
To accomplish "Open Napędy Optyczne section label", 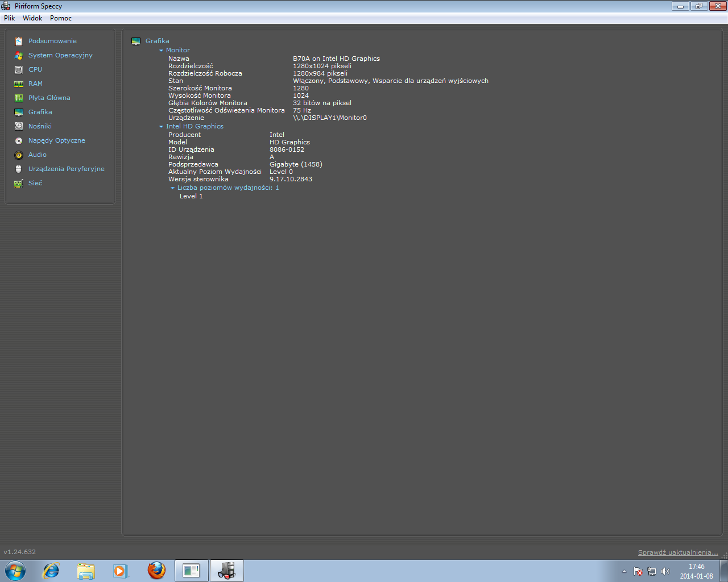I will pyautogui.click(x=57, y=140).
